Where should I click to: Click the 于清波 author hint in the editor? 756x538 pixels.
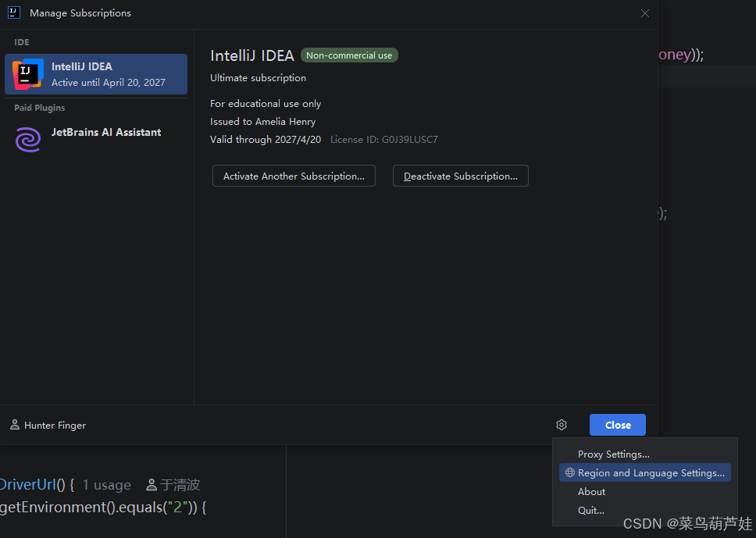point(173,484)
